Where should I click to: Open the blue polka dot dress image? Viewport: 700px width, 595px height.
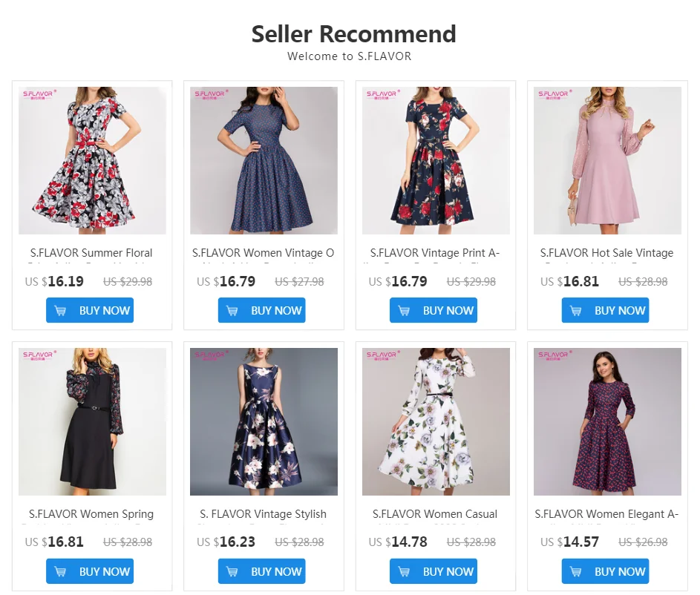coord(264,160)
